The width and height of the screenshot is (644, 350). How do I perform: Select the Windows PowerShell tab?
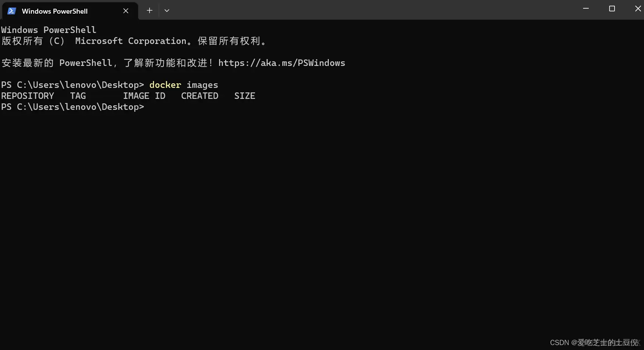70,11
